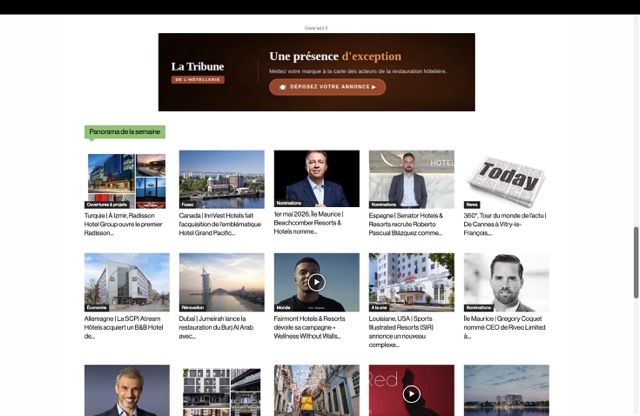This screenshot has height=416, width=640.
Task: Click the 'Fusac' tag on Canada article
Action: pos(188,205)
